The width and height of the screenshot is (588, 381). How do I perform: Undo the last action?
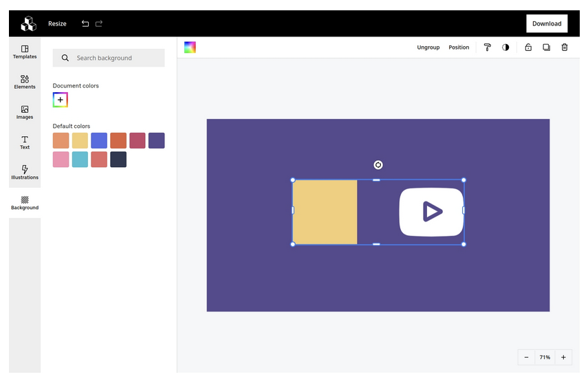(x=85, y=23)
